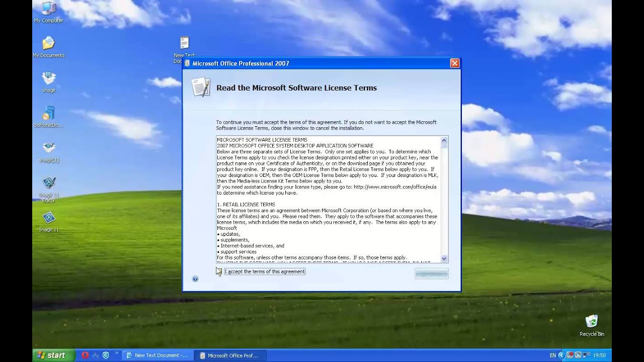
Task: Click the http://www.microsoft.com/office/eula URL text
Action: click(x=395, y=187)
